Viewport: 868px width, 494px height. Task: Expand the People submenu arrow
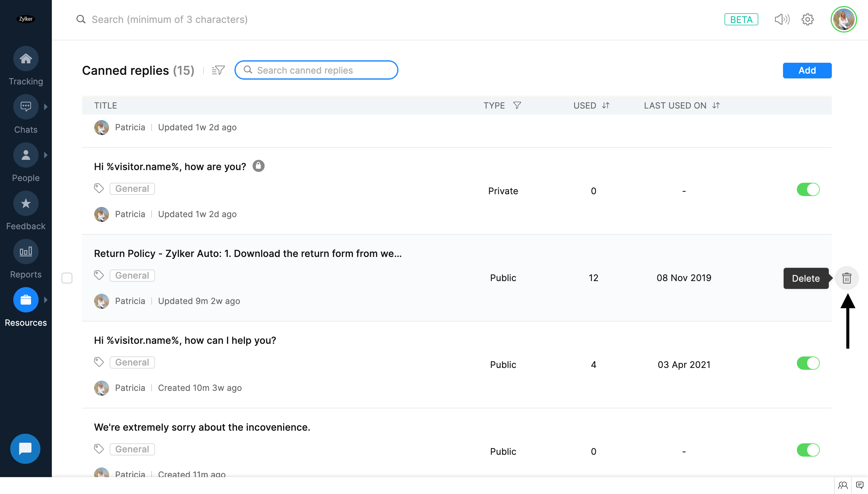[46, 155]
